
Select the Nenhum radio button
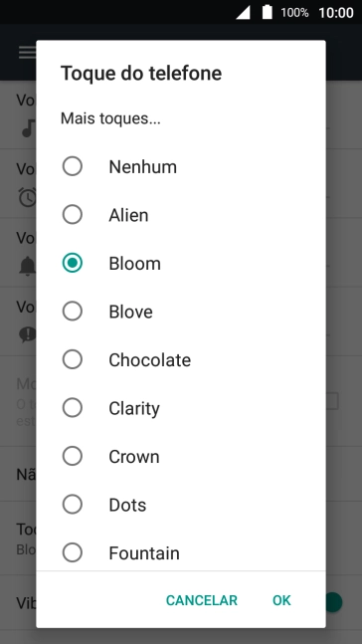point(73,167)
